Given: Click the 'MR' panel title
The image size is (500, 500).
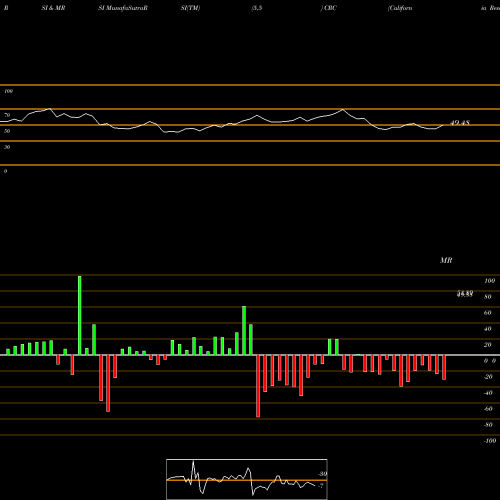Looking at the screenshot, I should tap(446, 260).
